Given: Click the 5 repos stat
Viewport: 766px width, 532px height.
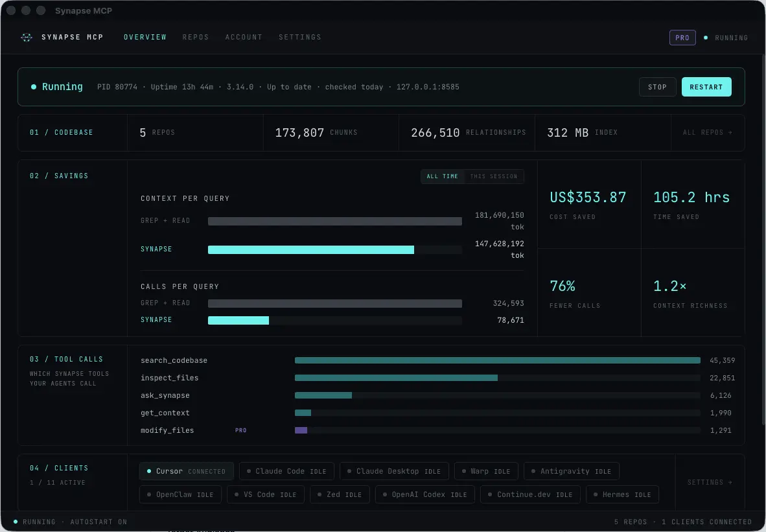Looking at the screenshot, I should [157, 133].
